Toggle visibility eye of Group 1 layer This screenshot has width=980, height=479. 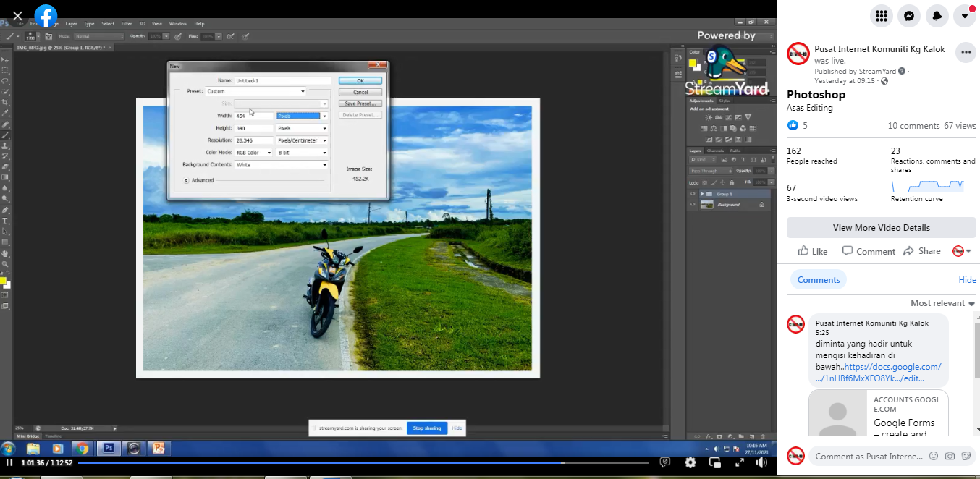[693, 194]
